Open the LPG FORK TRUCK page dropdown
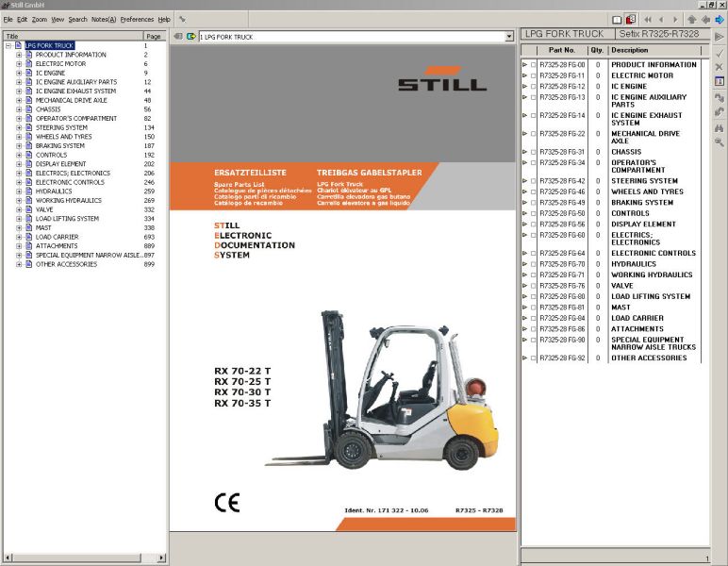 [x=509, y=37]
